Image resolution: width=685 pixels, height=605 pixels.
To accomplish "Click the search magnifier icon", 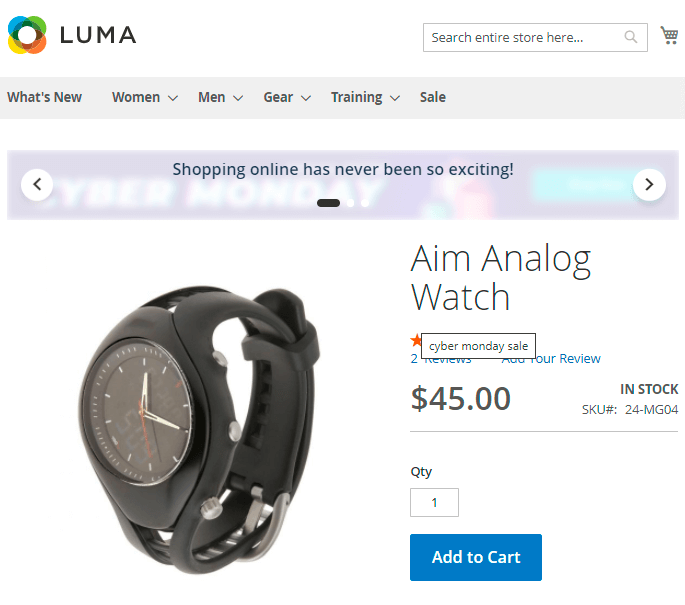I will coord(630,37).
